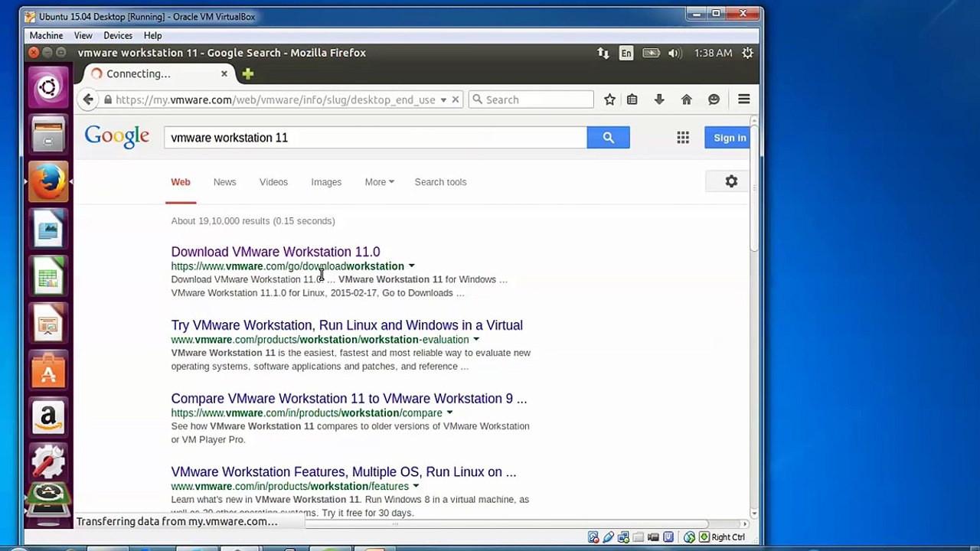Focus Firefox toolbar Search field

531,99
